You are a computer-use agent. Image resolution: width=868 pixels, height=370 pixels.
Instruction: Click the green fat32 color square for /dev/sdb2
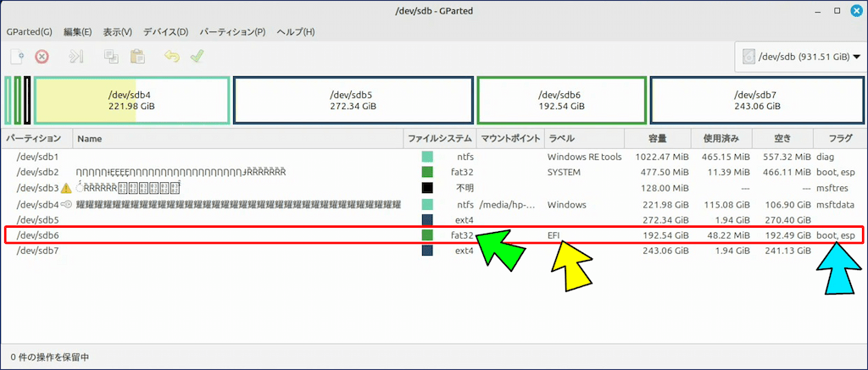[427, 173]
